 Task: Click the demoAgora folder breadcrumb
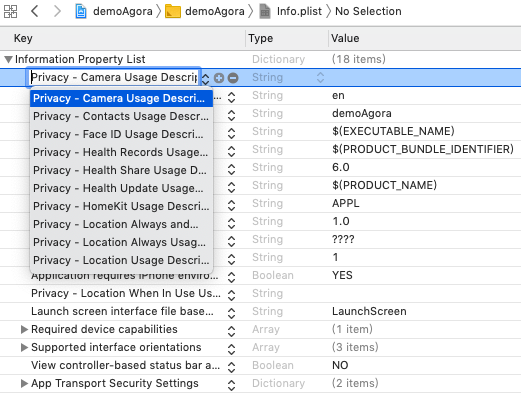(205, 11)
